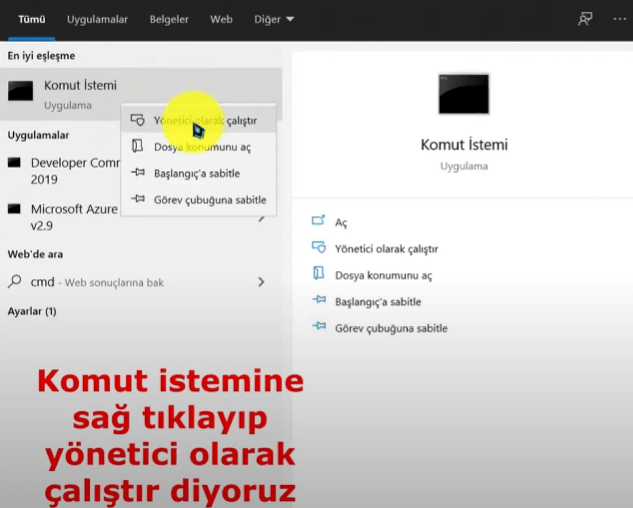Viewport: 633px width, 508px height.
Task: Expand the Diğer dropdown
Action: [x=274, y=19]
